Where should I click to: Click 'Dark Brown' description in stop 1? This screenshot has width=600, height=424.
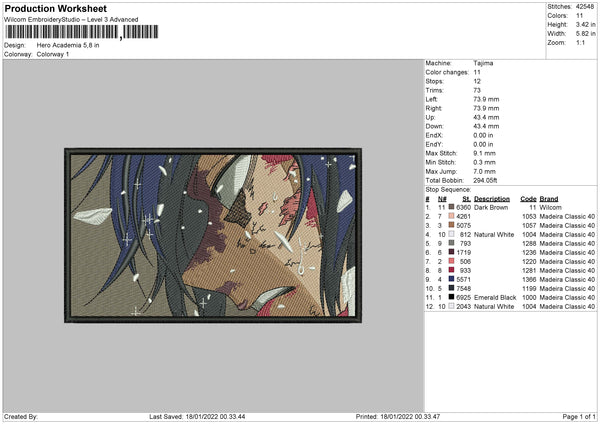491,207
